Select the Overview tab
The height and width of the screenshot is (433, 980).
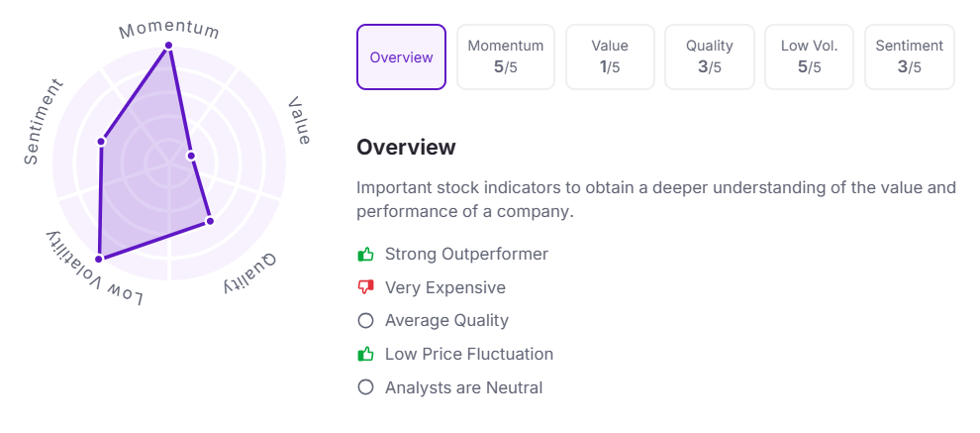pos(401,57)
